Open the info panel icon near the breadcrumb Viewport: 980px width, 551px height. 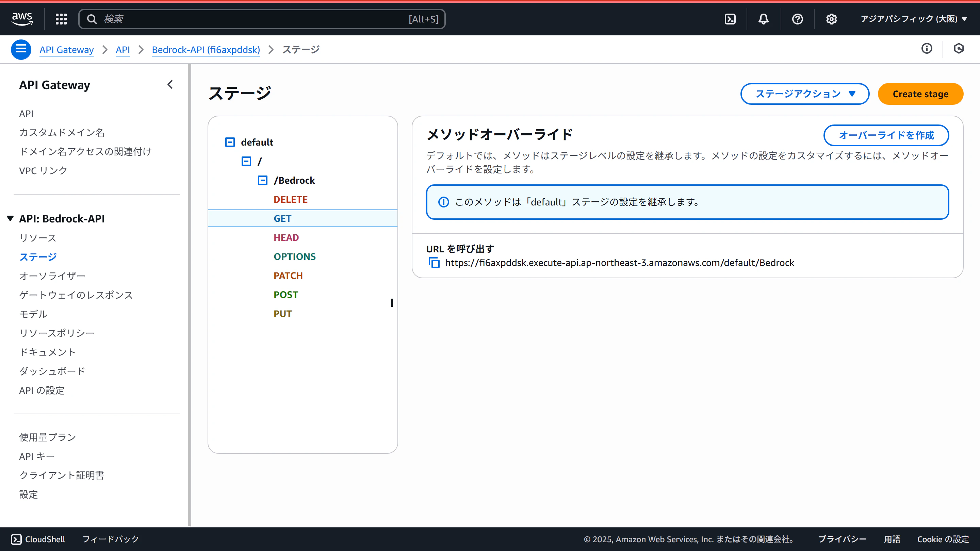[x=927, y=49]
